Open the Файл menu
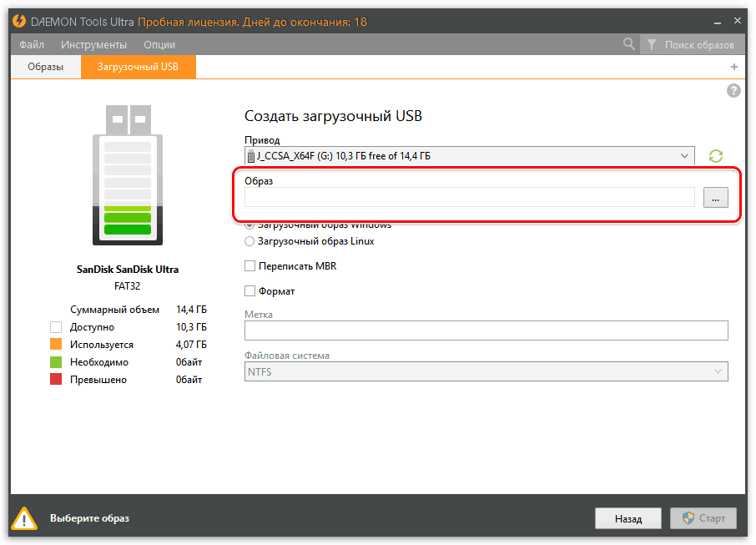 32,44
